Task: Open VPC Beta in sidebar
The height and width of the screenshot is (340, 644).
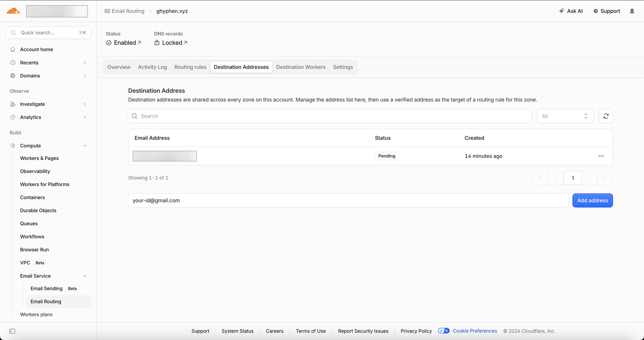Action: point(32,263)
